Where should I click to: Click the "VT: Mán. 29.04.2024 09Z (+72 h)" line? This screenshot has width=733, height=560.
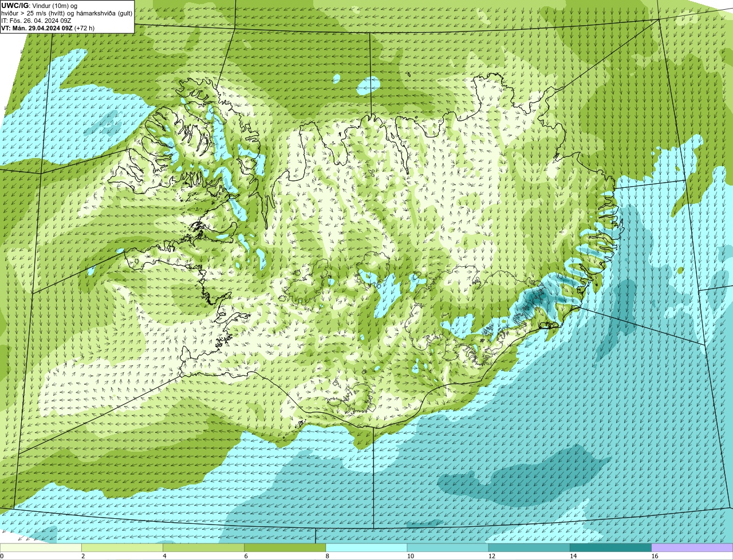tap(48, 28)
